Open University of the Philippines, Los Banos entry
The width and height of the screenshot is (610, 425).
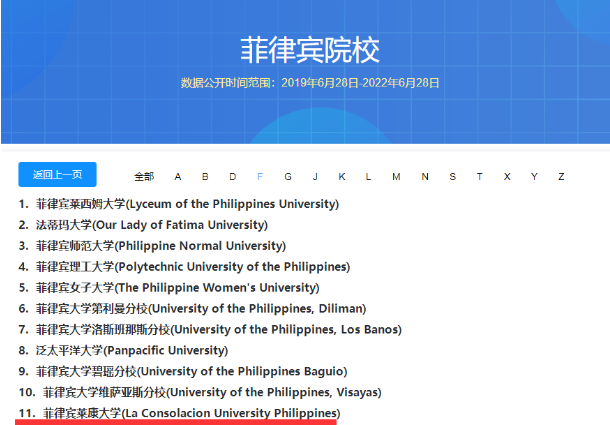pos(219,330)
